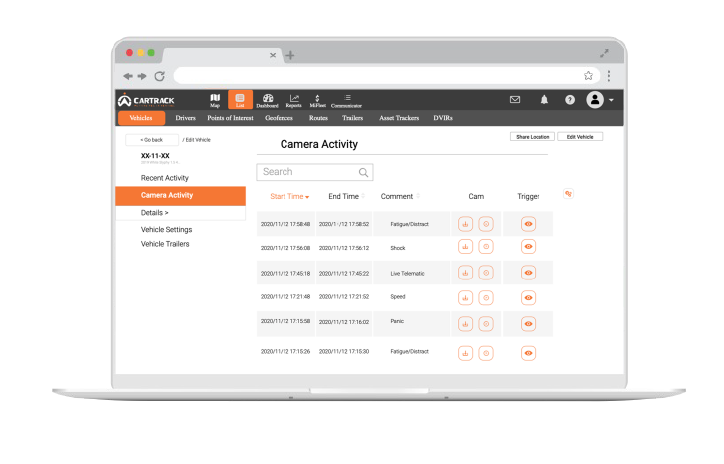Click the user profile avatar
Viewport: 724px width, 464px height.
click(x=595, y=100)
